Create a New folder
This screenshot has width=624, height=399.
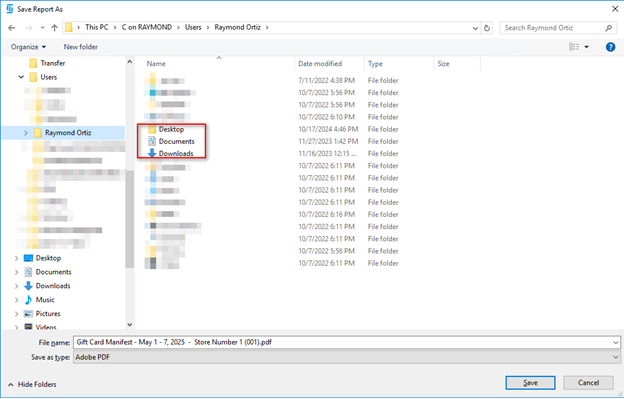80,47
